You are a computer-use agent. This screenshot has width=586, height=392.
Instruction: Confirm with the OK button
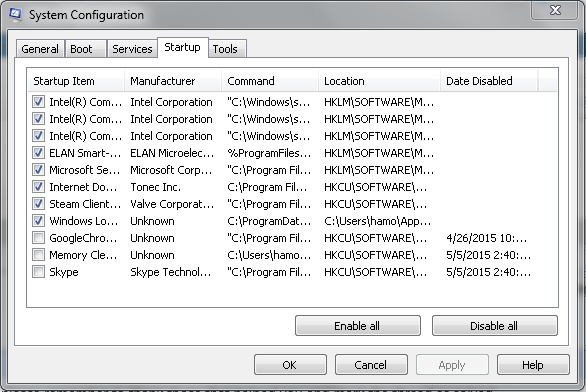(x=290, y=365)
